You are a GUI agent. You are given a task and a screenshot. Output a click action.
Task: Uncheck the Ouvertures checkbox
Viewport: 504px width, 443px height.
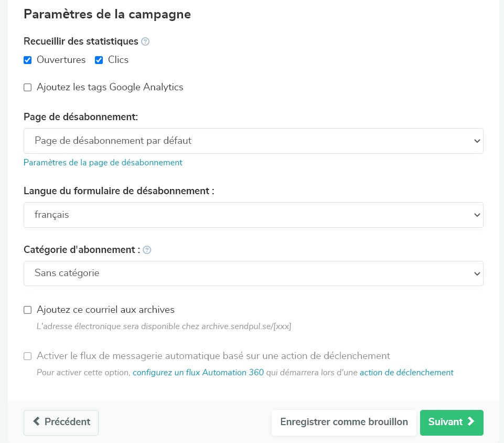coord(28,60)
